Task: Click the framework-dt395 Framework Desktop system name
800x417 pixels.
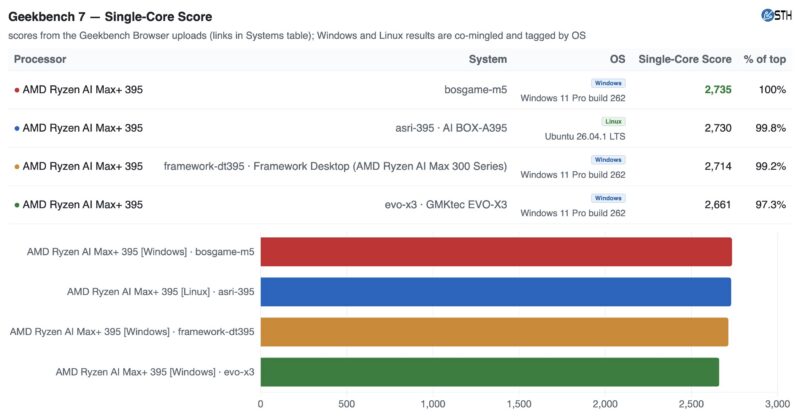Action: tap(335, 166)
